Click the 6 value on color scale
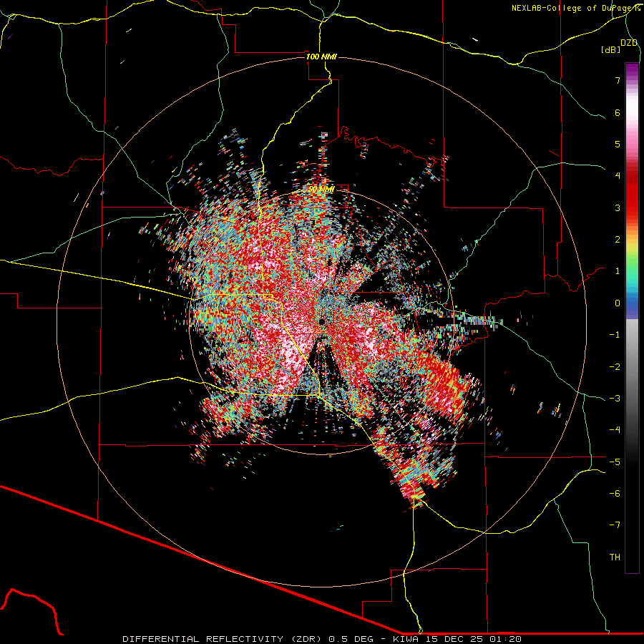Viewport: 644px width, 644px height. 618,112
